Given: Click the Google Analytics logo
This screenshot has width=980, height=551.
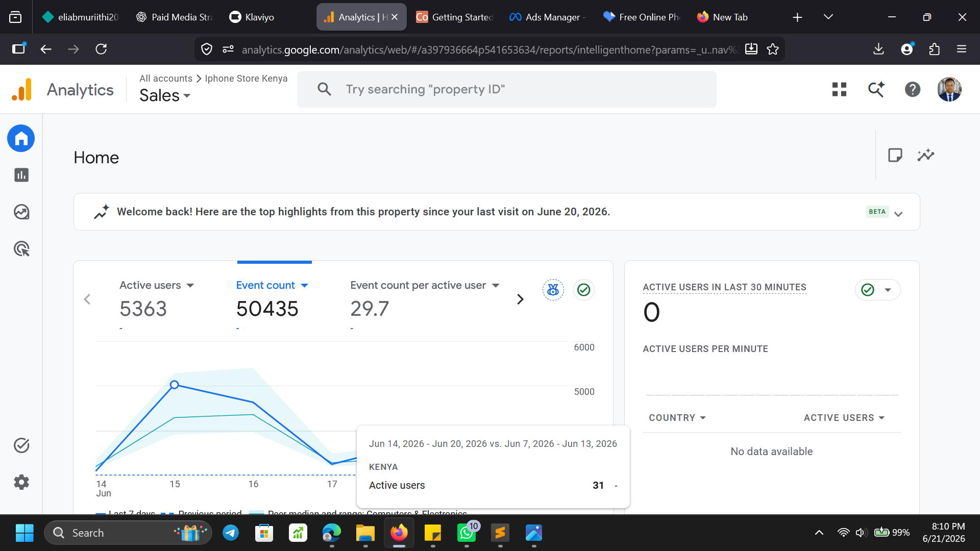Looking at the screenshot, I should (22, 89).
